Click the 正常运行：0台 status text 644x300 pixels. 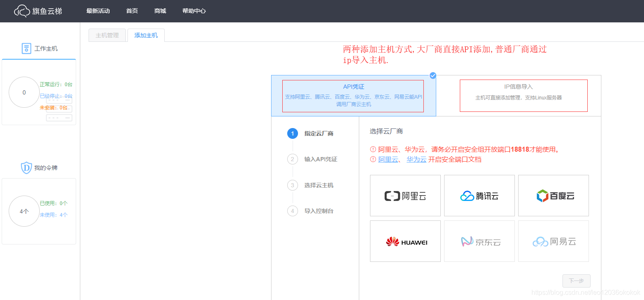click(x=56, y=85)
